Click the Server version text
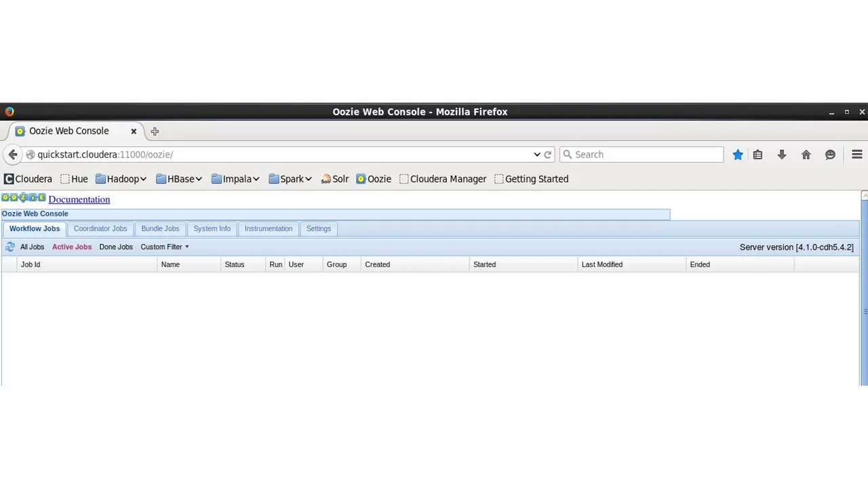Viewport: 868px width, 488px height. pyautogui.click(x=797, y=247)
